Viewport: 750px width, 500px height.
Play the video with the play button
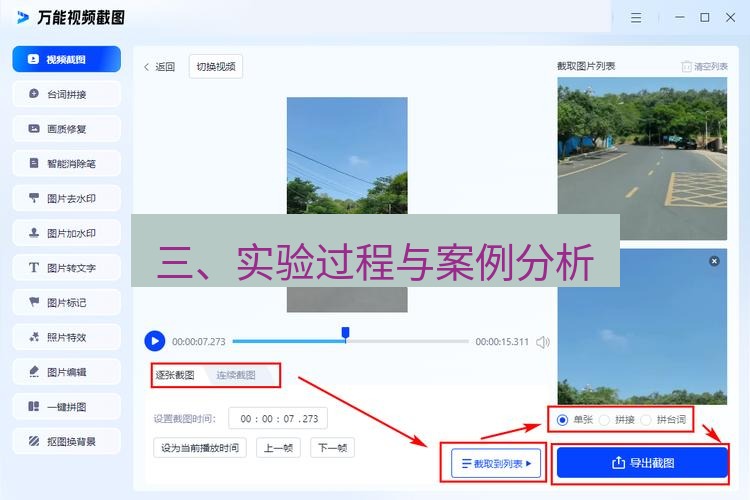click(x=154, y=341)
